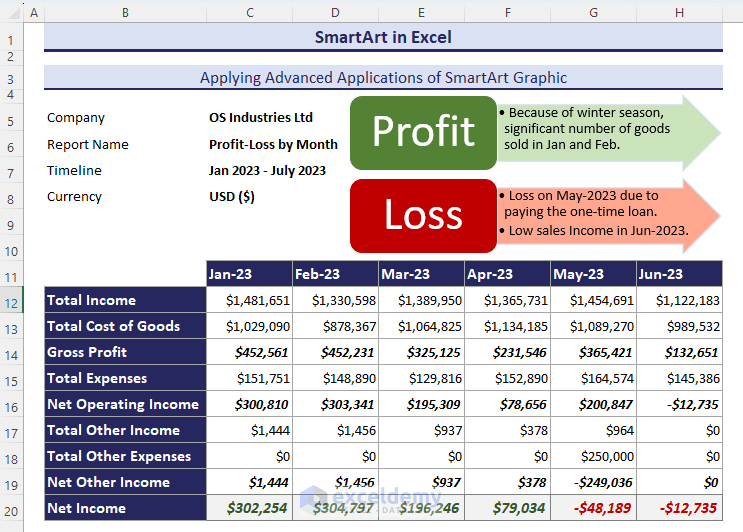Click the 'Total Other Income' row label
This screenshot has height=532, width=743.
pos(126,430)
